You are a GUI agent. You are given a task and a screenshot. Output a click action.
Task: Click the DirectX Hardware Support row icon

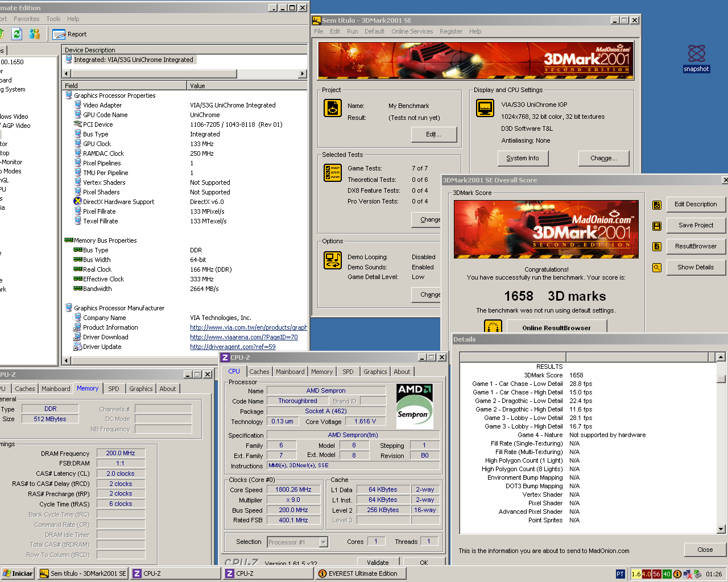[x=78, y=201]
